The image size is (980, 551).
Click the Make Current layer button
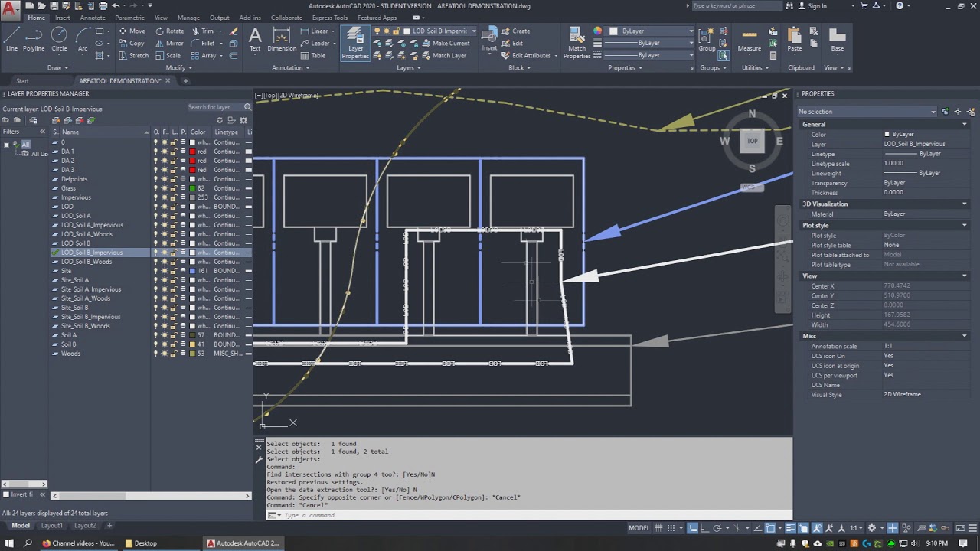click(x=445, y=44)
